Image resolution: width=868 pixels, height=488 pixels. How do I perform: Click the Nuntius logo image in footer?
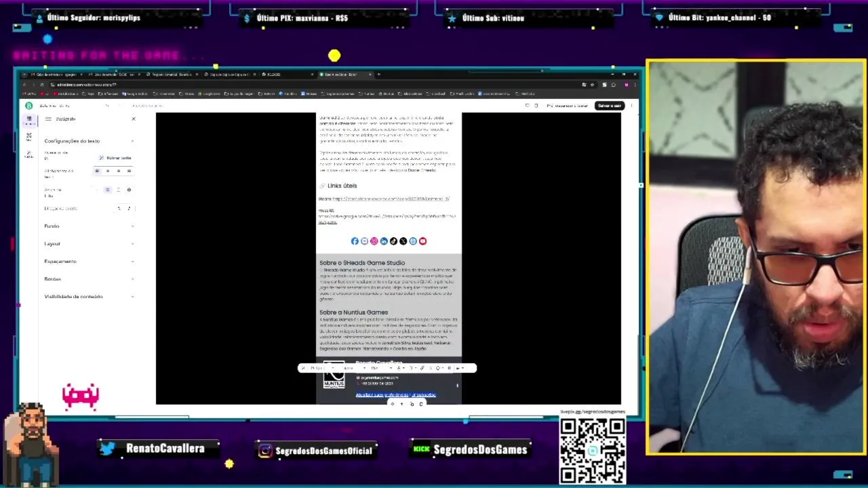[x=334, y=375]
